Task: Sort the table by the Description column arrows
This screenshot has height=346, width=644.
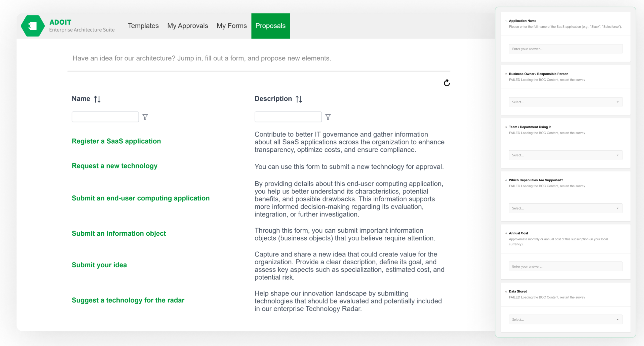Action: tap(299, 99)
